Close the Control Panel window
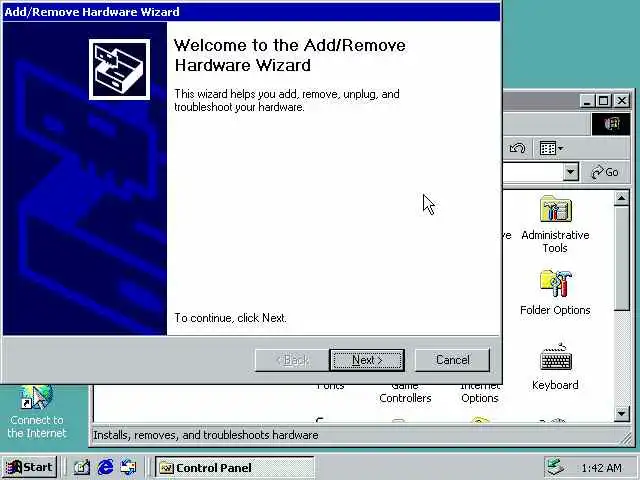The image size is (640, 480). pyautogui.click(x=622, y=100)
